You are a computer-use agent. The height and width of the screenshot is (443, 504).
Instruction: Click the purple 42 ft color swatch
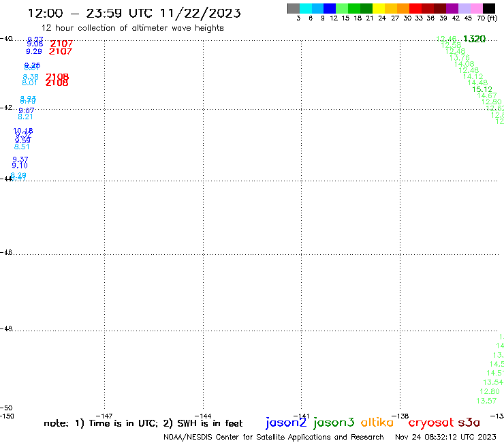tap(452, 8)
